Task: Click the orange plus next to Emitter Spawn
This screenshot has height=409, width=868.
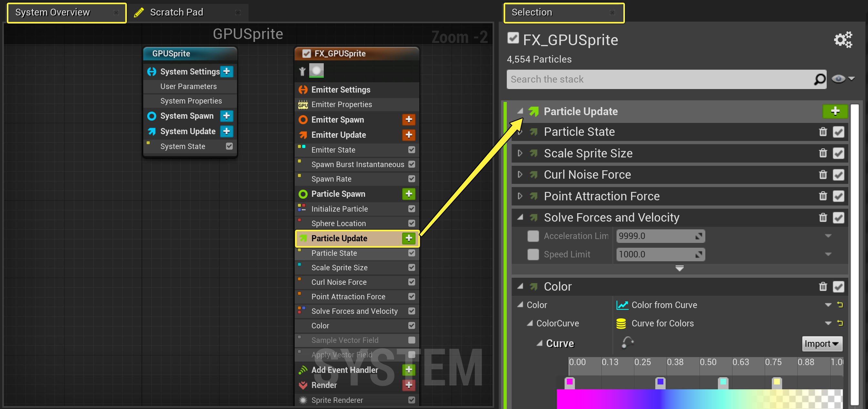Action: tap(409, 119)
